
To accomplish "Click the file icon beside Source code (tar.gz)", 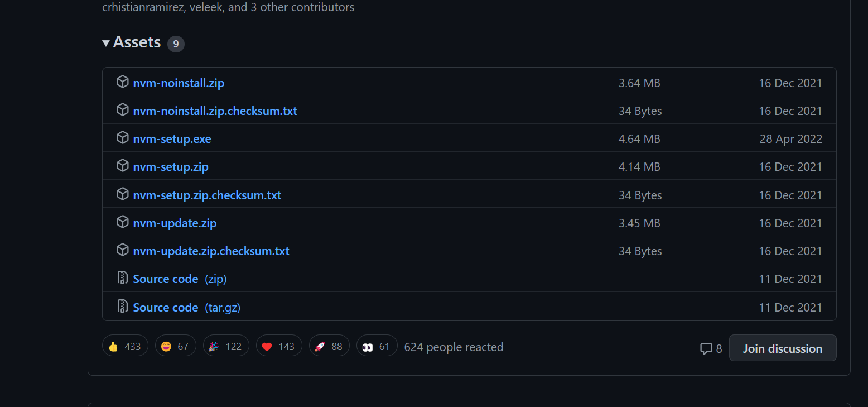I will click(x=123, y=307).
